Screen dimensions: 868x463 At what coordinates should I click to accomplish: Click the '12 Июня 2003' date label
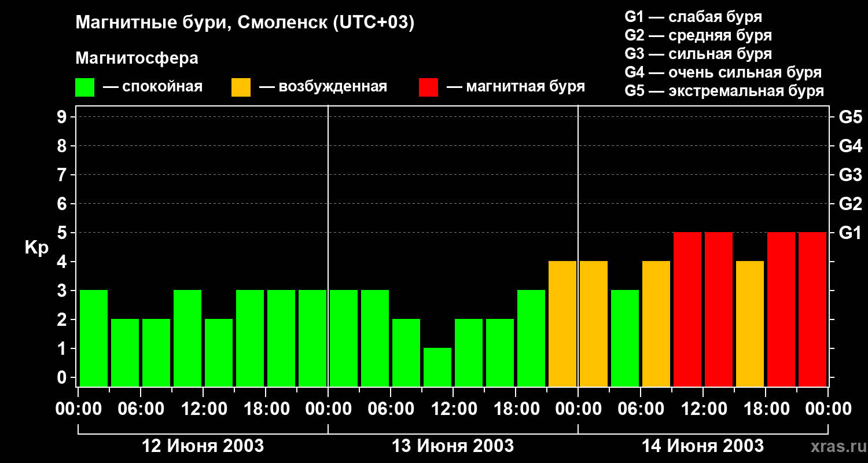click(203, 446)
